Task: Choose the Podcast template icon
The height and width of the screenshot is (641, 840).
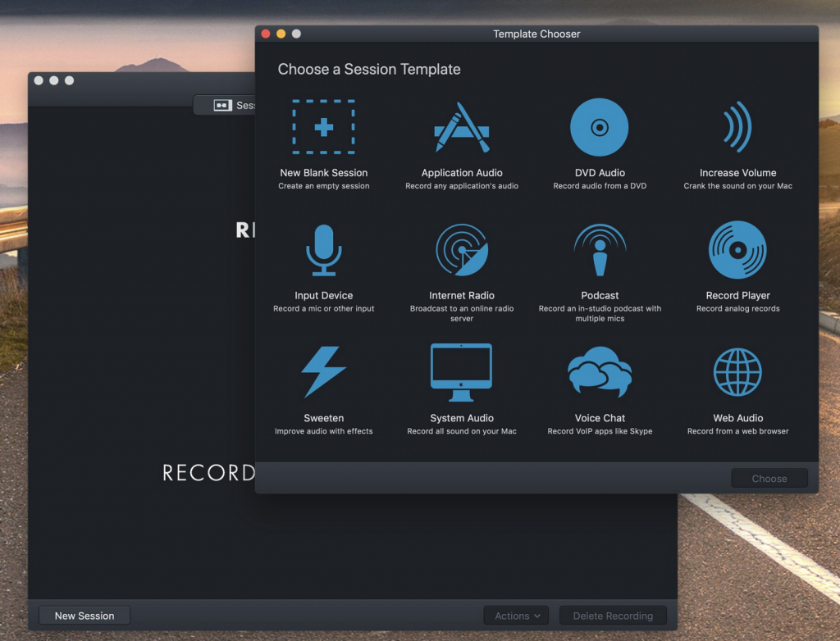Action: click(600, 249)
